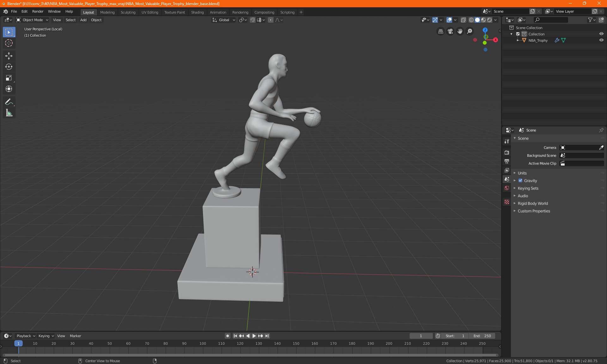
Task: Expand the Custom Properties panel
Action: pyautogui.click(x=534, y=211)
